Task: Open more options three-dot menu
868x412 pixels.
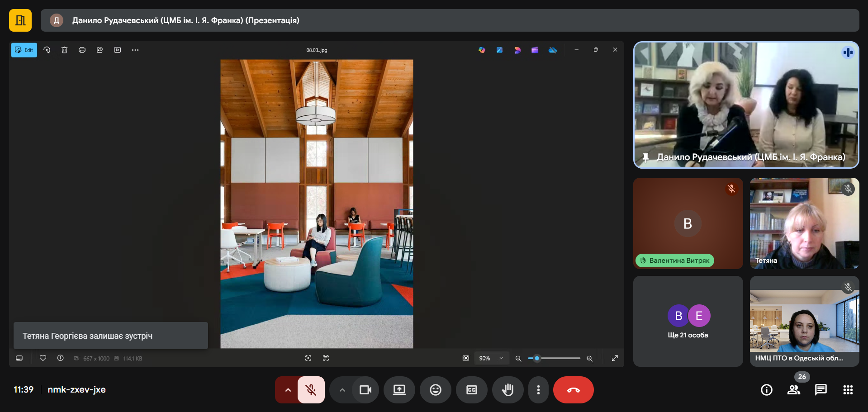Action: coord(538,390)
